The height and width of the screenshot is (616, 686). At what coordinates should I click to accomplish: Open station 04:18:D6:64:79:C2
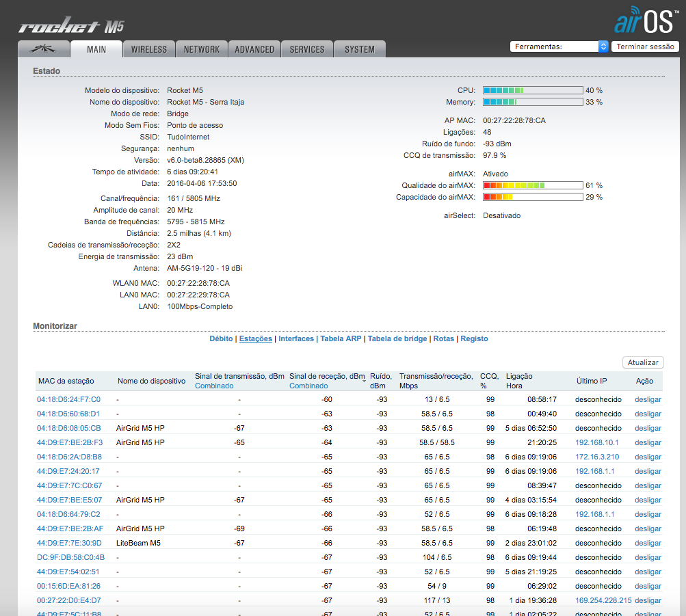68,514
